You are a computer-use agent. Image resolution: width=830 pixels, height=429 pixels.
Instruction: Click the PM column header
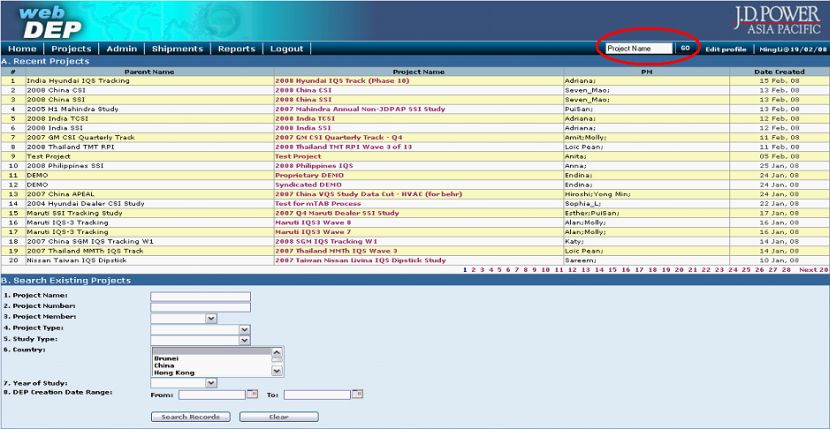click(x=646, y=72)
